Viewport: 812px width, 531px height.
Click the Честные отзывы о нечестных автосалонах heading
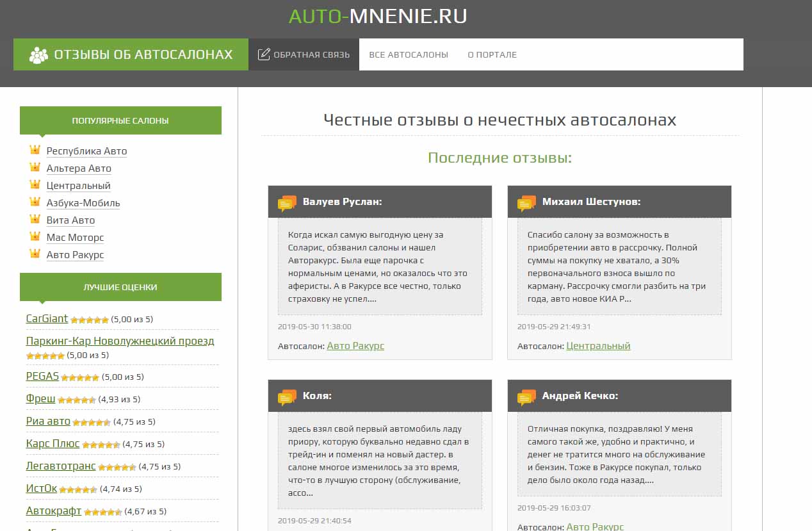point(499,120)
